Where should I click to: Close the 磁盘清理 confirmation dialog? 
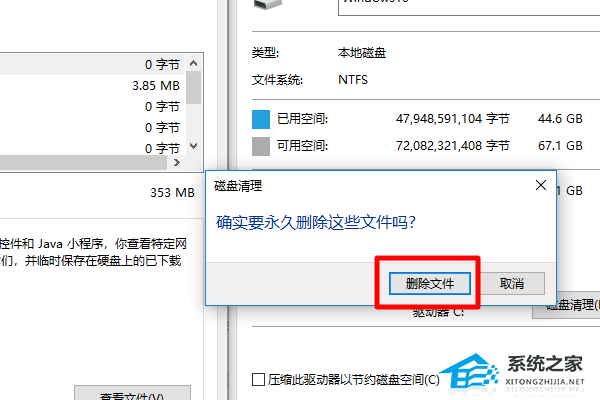coord(541,185)
